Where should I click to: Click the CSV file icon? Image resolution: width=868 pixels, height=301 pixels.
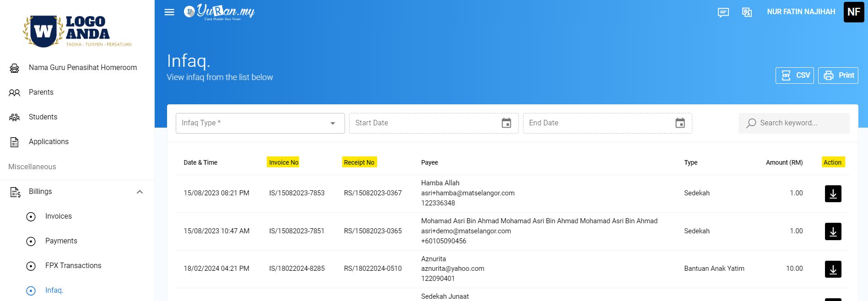786,75
